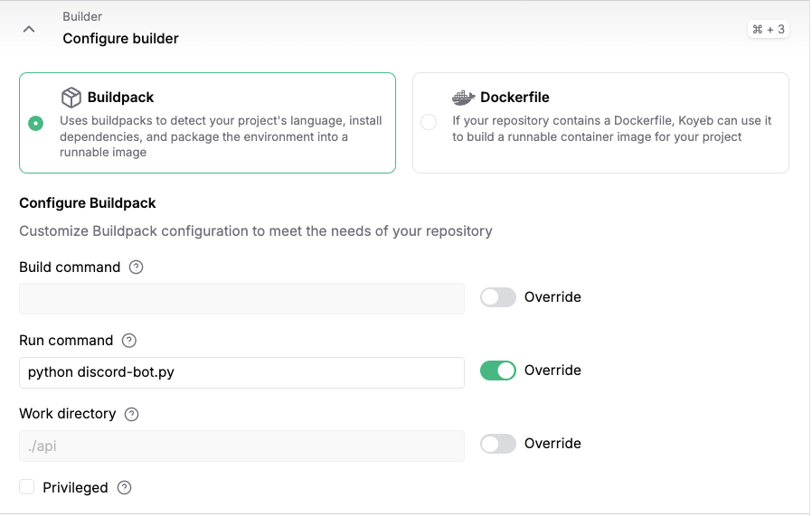Image resolution: width=812 pixels, height=516 pixels.
Task: Choose the Buildpack builder card
Action: click(x=208, y=123)
